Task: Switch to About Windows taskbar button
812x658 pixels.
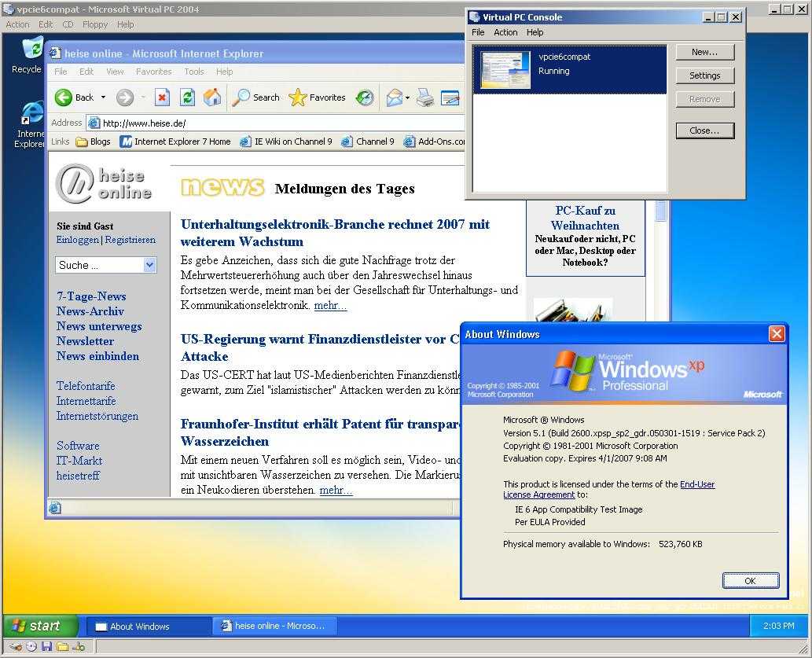Action: point(148,626)
